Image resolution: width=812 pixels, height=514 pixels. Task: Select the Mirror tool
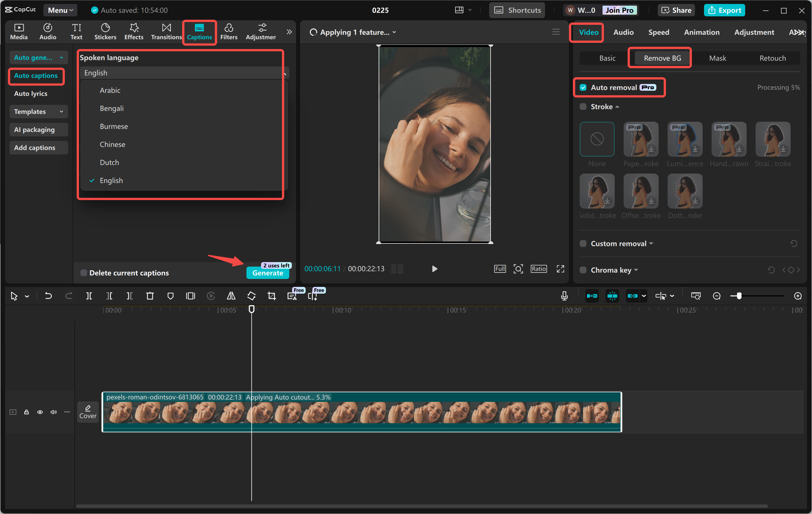231,296
